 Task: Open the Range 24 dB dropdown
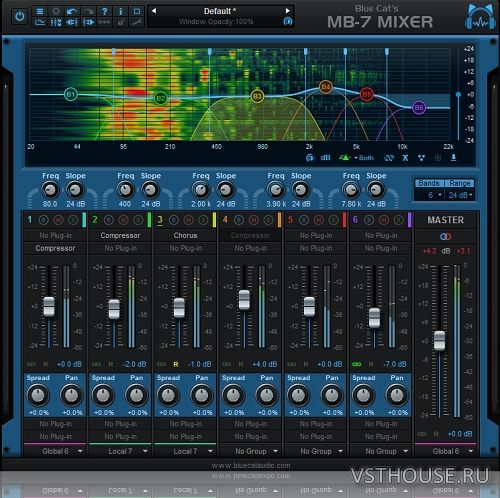pyautogui.click(x=460, y=195)
